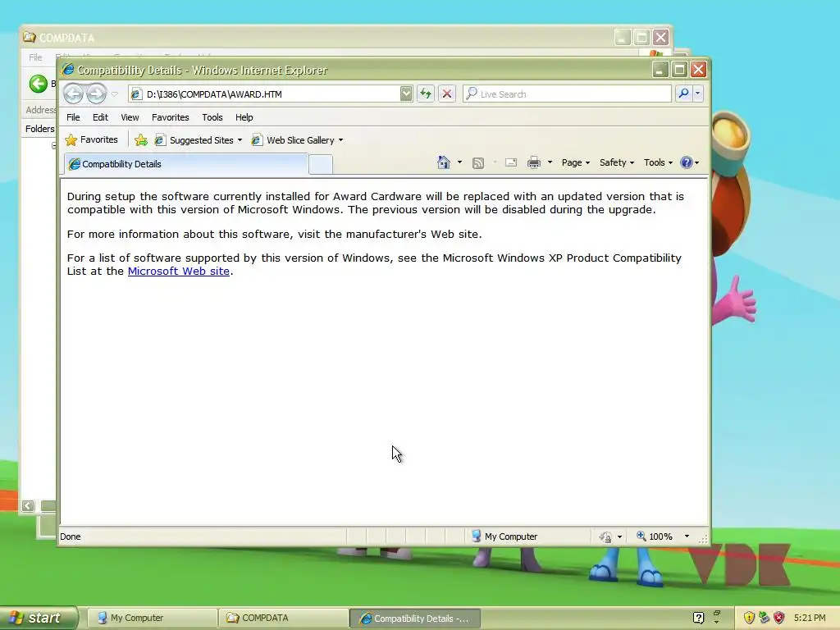Click the Internet Explorer Forward arrow button
840x630 pixels.
[97, 94]
